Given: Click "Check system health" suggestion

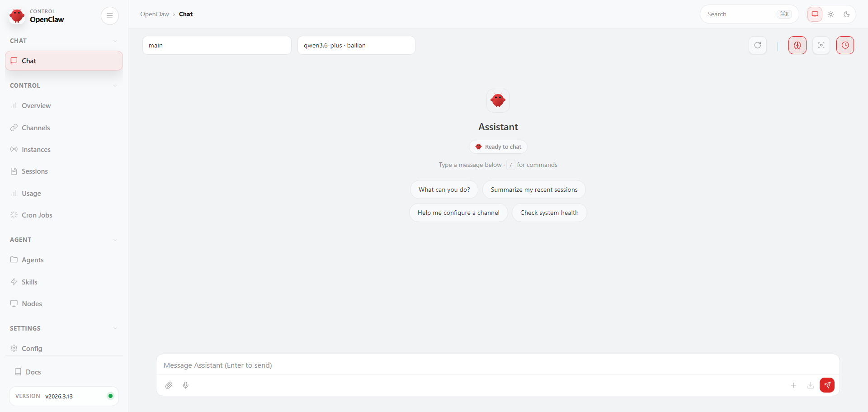Looking at the screenshot, I should pos(549,213).
